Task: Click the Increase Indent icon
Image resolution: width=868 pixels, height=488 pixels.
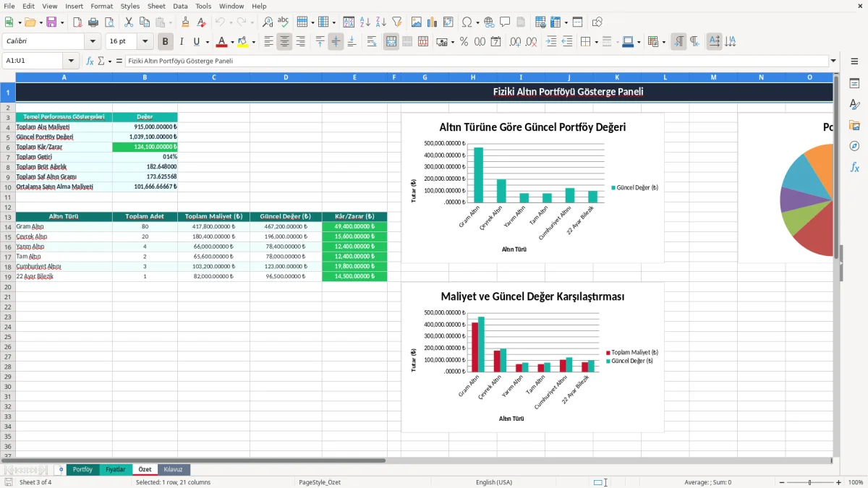Action: tap(551, 42)
